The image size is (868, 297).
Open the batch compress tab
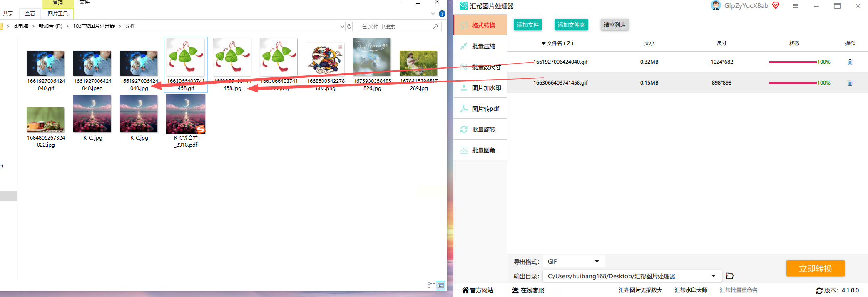[480, 46]
